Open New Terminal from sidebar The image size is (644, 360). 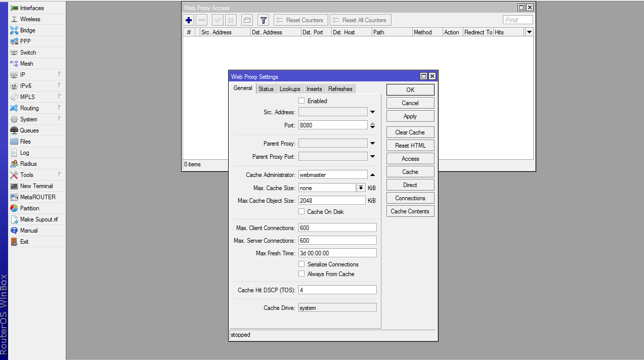(36, 186)
